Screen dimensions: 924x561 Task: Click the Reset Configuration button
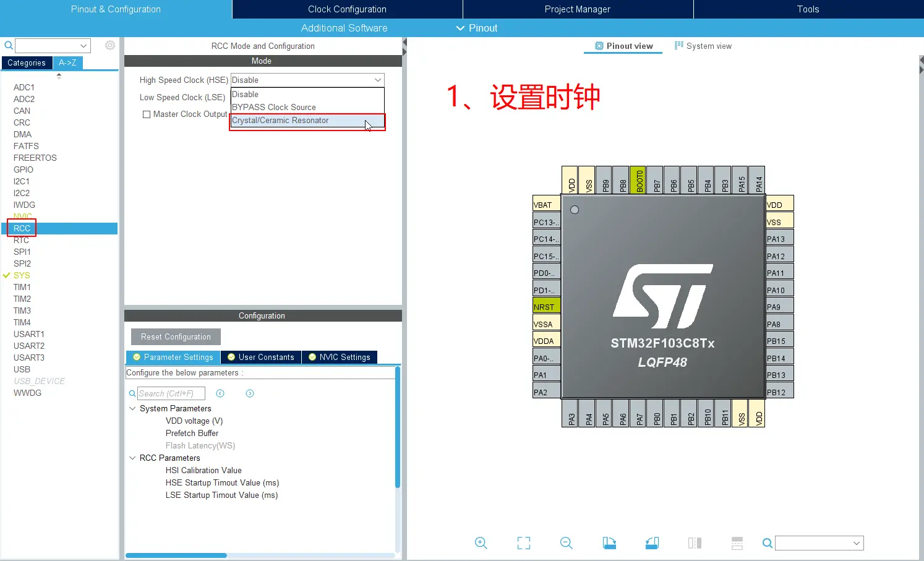pos(176,336)
